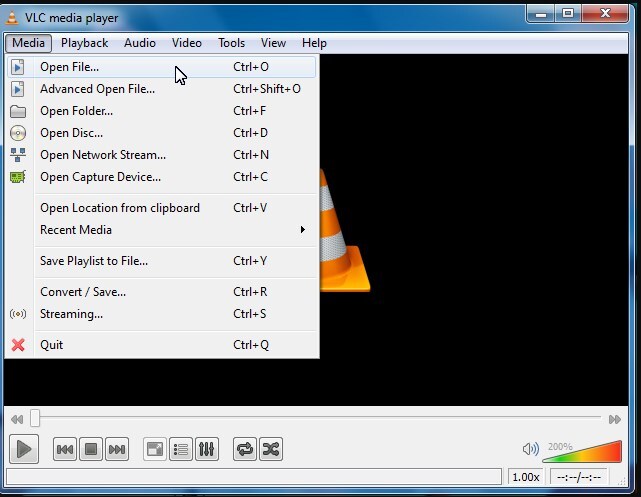Image resolution: width=641 pixels, height=497 pixels.
Task: Minimize the VLC window
Action: (x=540, y=14)
